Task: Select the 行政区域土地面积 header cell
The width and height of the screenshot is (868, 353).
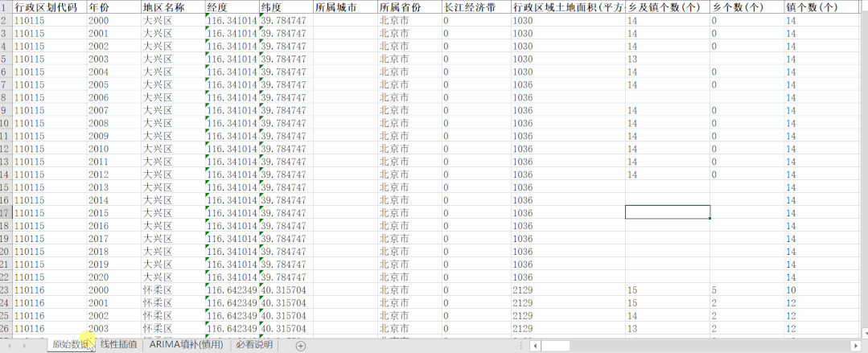Action: pyautogui.click(x=569, y=7)
